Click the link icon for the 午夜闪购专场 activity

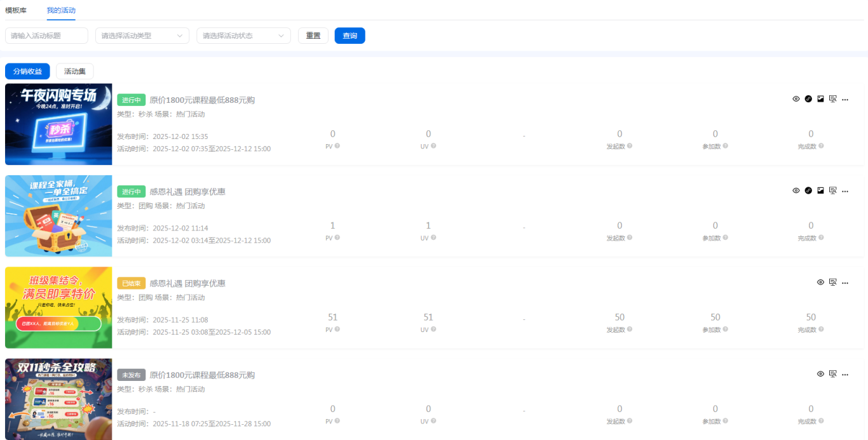(x=808, y=99)
